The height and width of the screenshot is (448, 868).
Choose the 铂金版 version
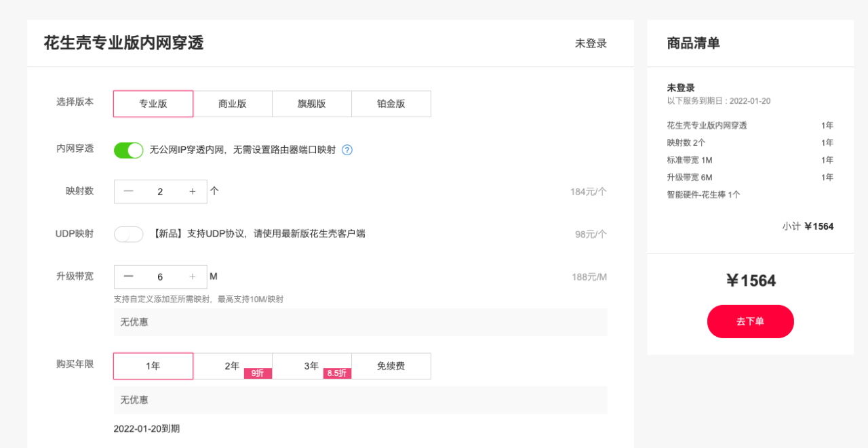(391, 103)
